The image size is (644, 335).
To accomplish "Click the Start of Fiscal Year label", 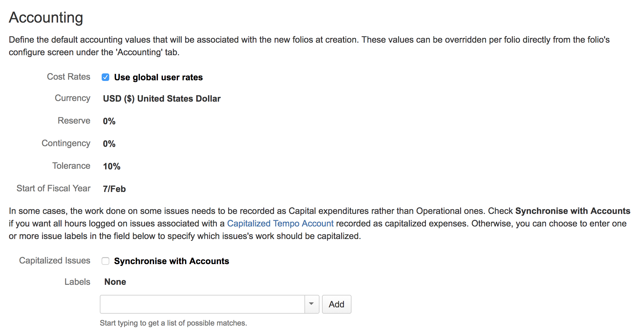I will coord(53,188).
